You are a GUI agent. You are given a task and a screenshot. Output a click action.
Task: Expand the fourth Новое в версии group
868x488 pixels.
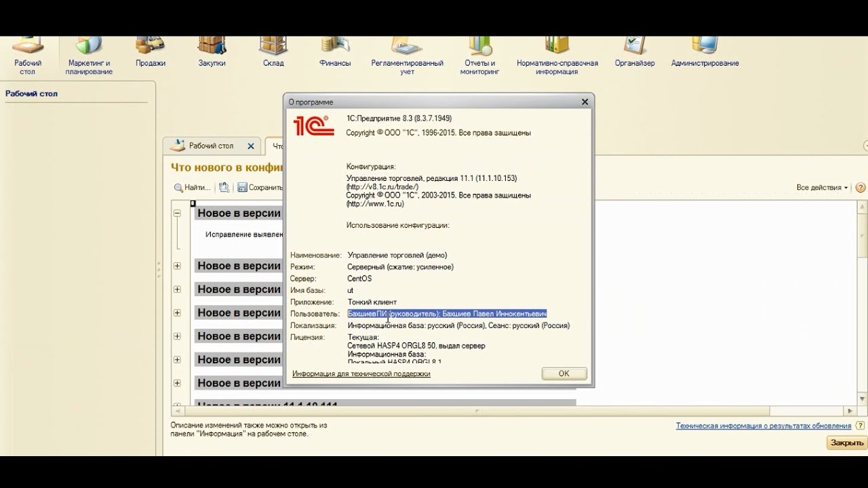click(177, 312)
